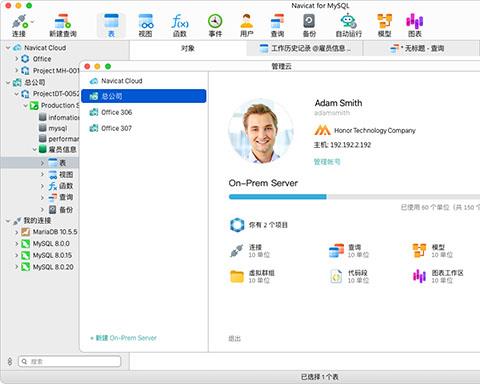Click the Honor Technology Company logo
Screen dimensions: 480x384
pyautogui.click(x=322, y=130)
